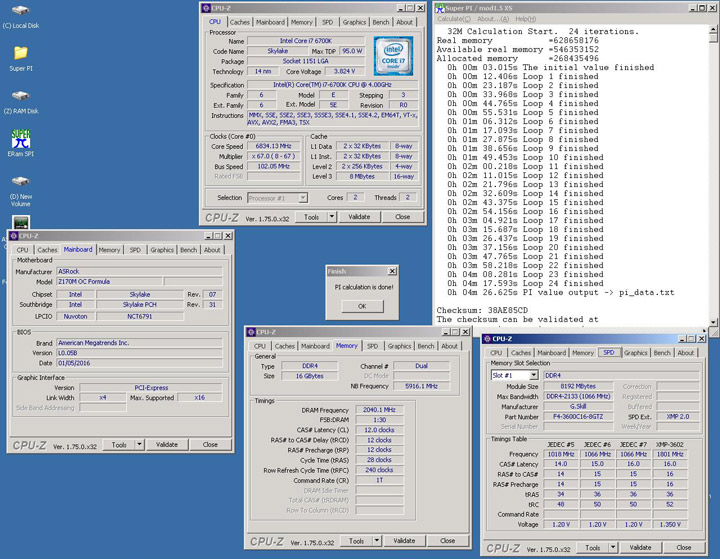Open the (D) New Volume drive icon
720x559 pixels.
click(20, 183)
